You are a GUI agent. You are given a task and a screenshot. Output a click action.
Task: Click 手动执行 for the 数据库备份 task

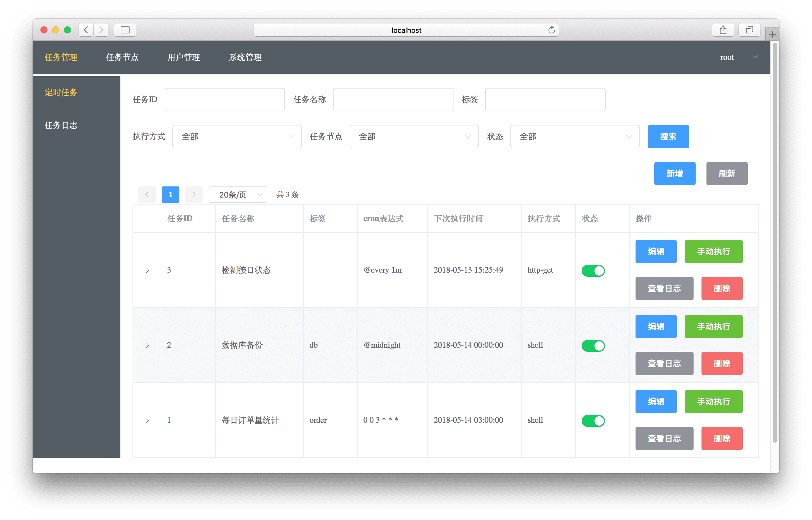click(x=713, y=327)
